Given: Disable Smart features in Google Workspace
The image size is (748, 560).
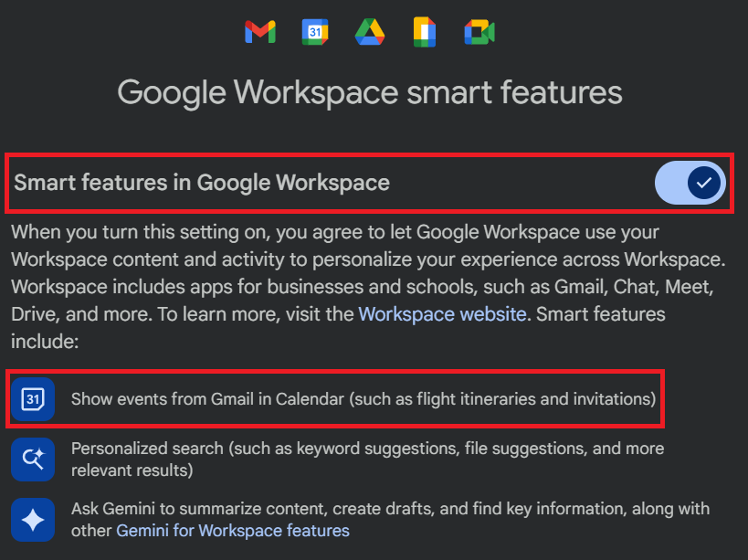Looking at the screenshot, I should (x=690, y=183).
